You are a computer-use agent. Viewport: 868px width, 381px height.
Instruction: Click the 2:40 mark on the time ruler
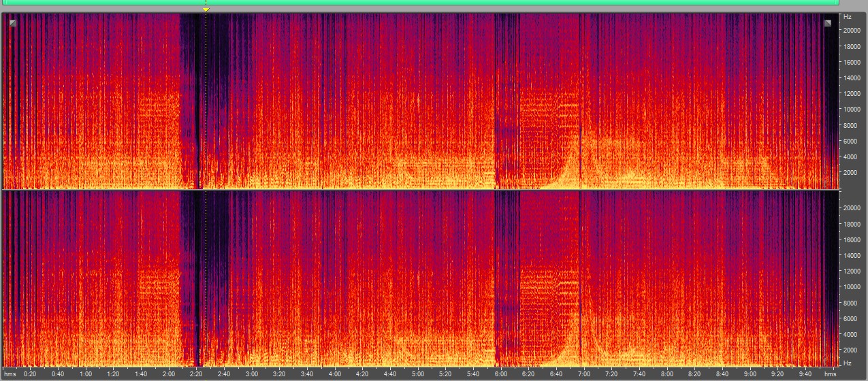[x=224, y=374]
